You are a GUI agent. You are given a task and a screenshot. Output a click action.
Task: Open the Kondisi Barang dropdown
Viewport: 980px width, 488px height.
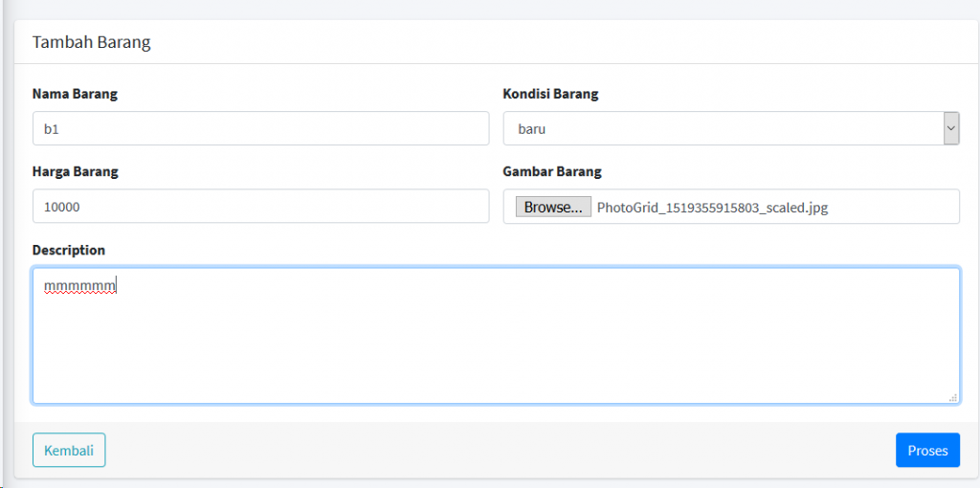[x=723, y=128]
